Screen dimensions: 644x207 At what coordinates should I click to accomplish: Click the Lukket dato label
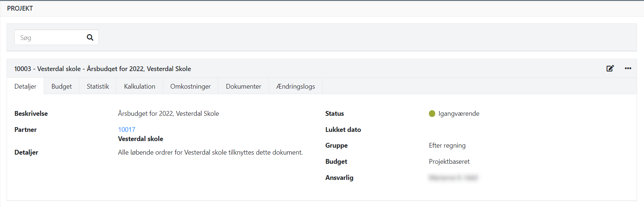point(343,130)
